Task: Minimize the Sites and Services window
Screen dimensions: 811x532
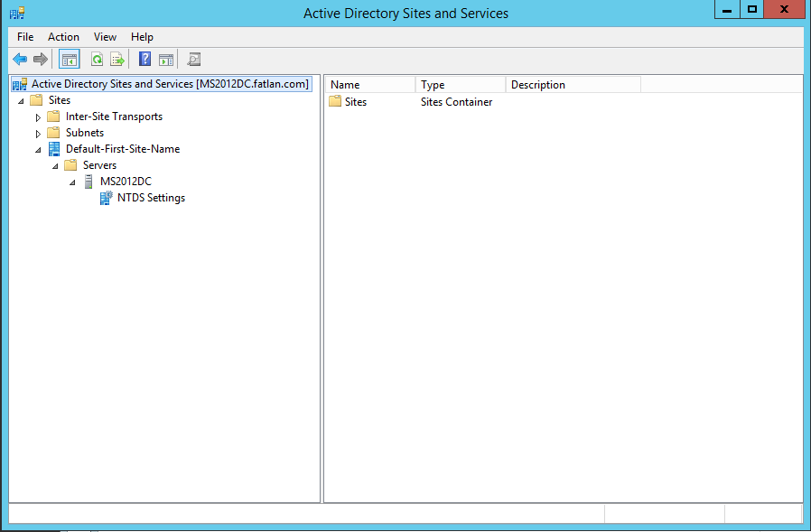Action: [x=727, y=10]
